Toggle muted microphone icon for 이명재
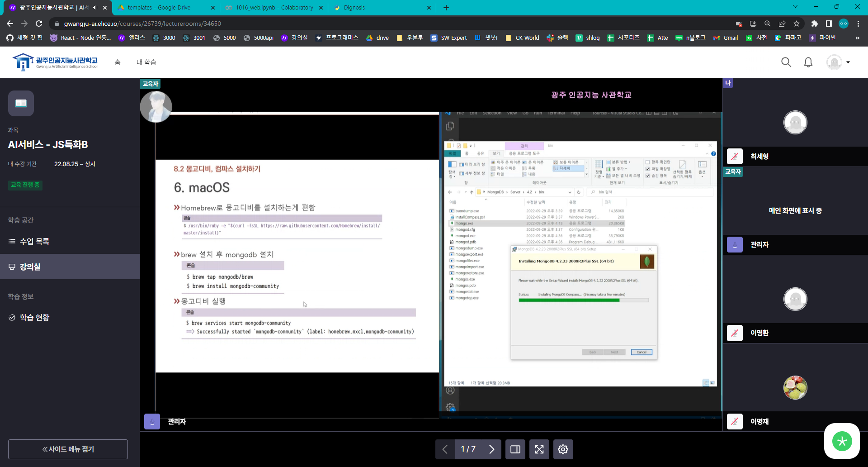The width and height of the screenshot is (868, 467). click(x=735, y=422)
